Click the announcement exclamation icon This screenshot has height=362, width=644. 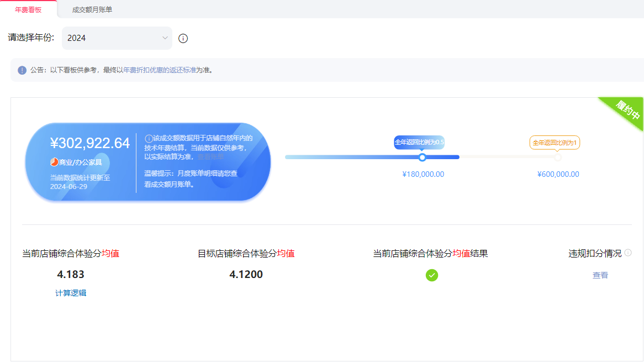pos(22,70)
